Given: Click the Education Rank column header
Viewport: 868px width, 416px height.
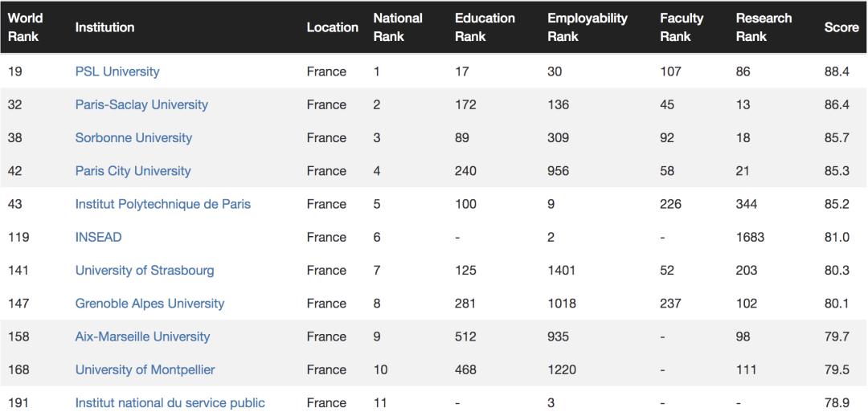Looking at the screenshot, I should coord(485,27).
